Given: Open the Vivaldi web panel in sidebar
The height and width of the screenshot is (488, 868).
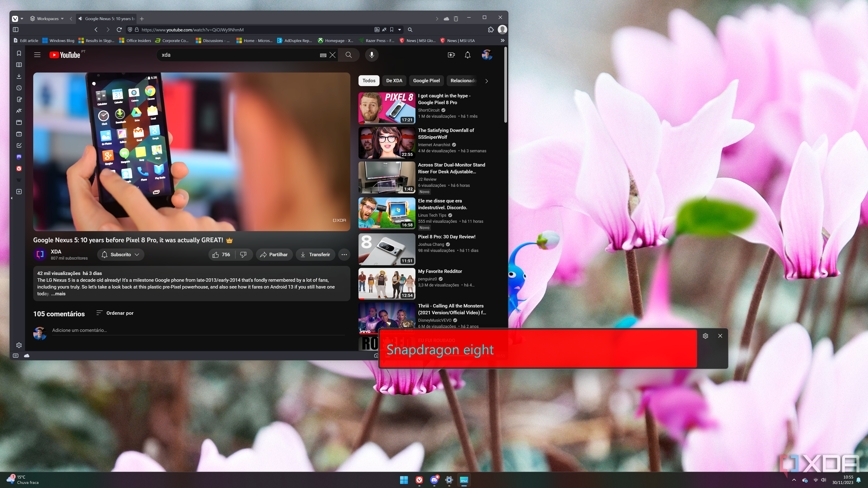Looking at the screenshot, I should [19, 168].
